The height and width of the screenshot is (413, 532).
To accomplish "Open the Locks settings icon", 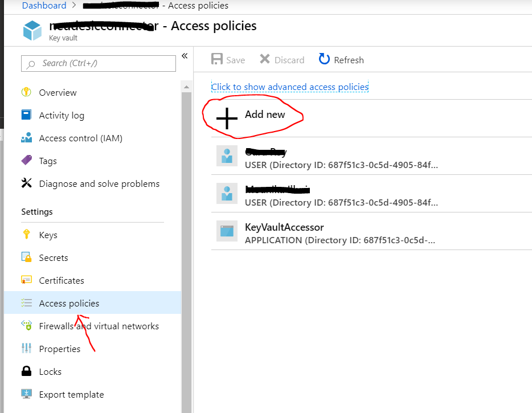I will 26,371.
